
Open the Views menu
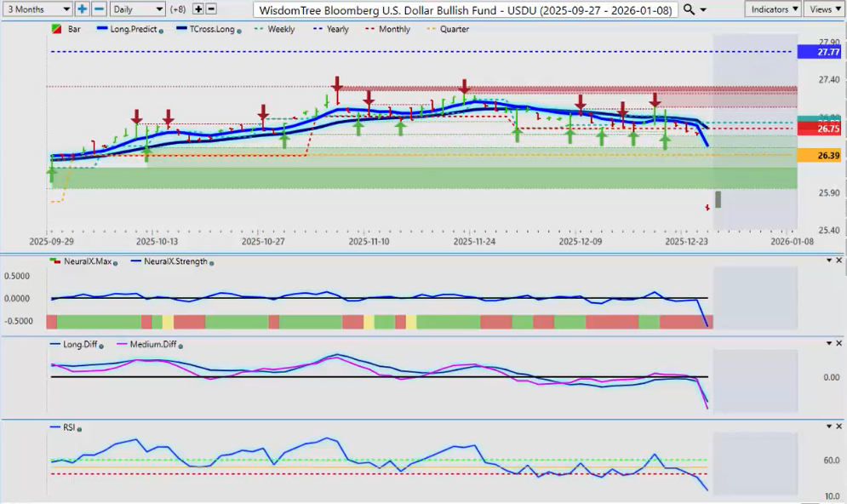coord(824,9)
